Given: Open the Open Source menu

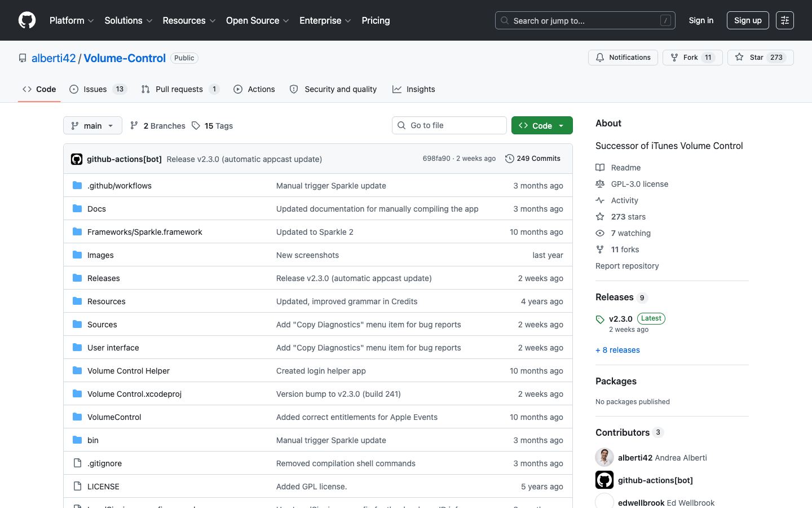Looking at the screenshot, I should 258,20.
